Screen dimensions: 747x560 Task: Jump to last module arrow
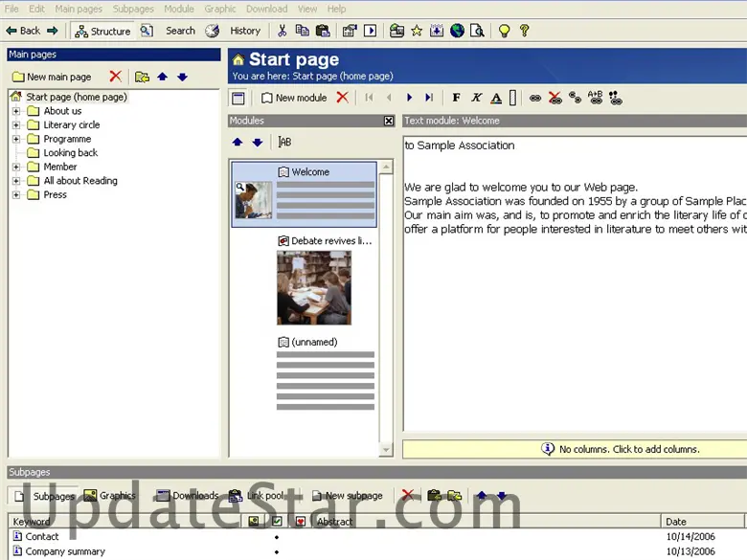(429, 98)
